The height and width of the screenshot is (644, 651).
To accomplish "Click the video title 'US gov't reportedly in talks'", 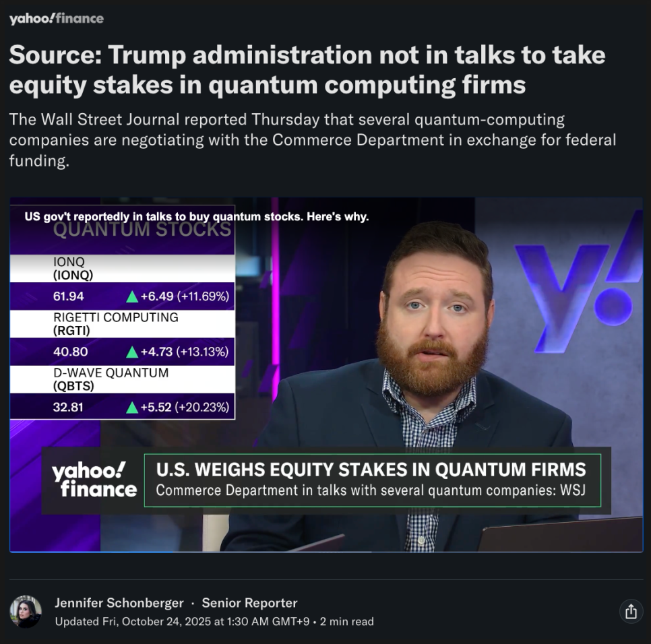I will tap(196, 217).
